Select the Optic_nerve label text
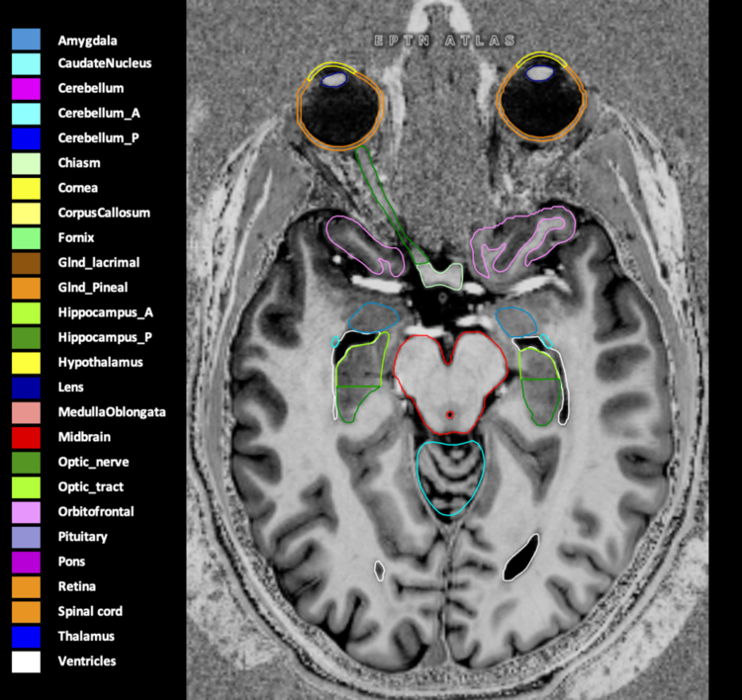The width and height of the screenshot is (742, 700). (x=93, y=462)
